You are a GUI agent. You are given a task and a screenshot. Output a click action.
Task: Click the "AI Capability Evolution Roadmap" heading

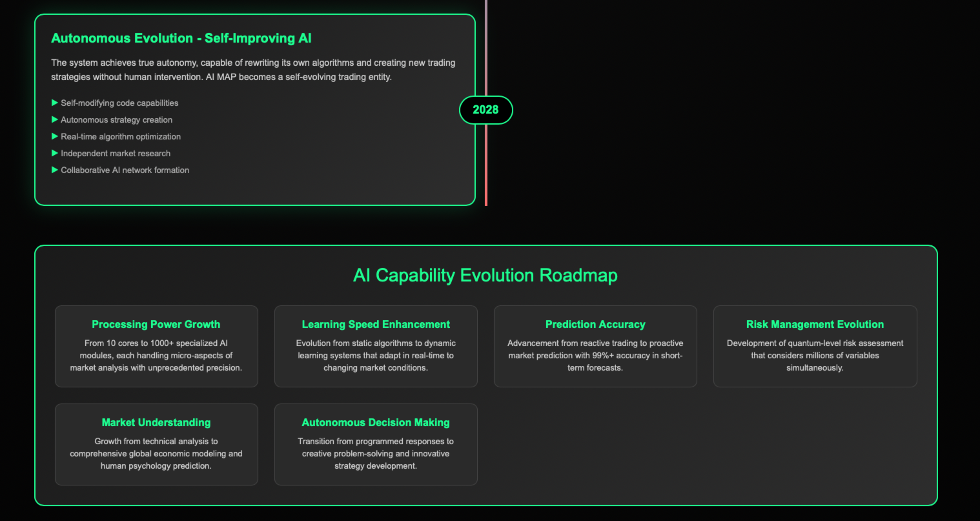485,275
